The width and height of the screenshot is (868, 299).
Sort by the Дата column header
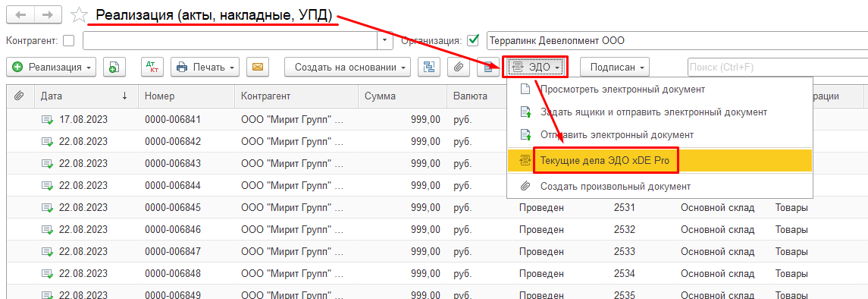pos(86,96)
